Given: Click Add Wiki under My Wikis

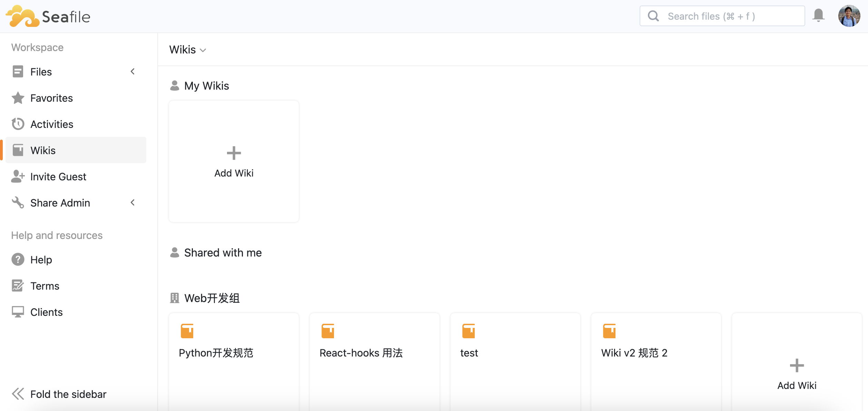Looking at the screenshot, I should pos(234,161).
